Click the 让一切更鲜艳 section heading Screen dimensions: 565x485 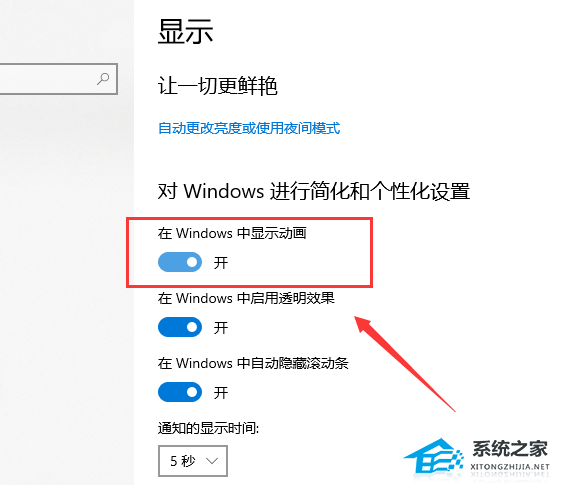(218, 86)
